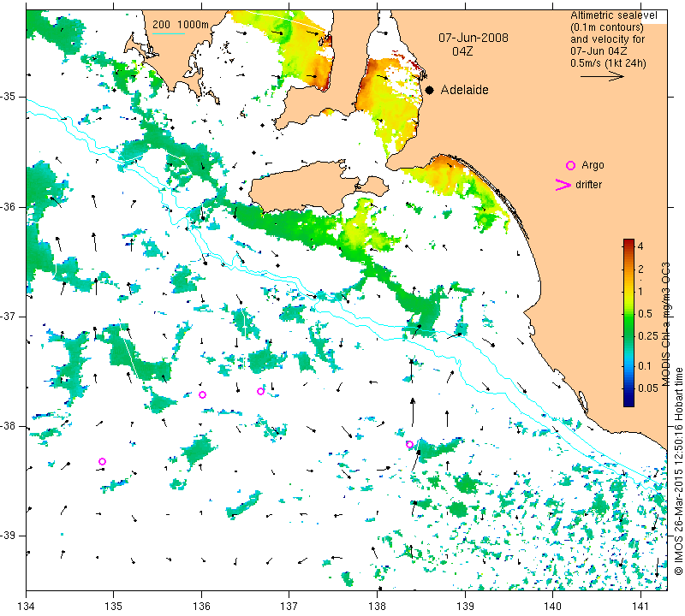Click the color bar value "0.1"
The width and height of the screenshot is (685, 616).
(645, 366)
